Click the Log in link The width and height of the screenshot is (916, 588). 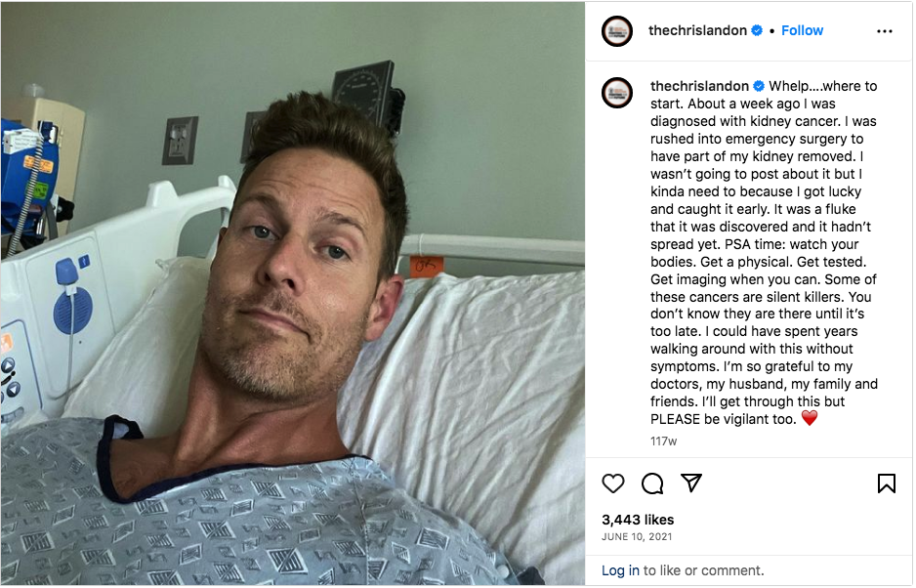620,571
